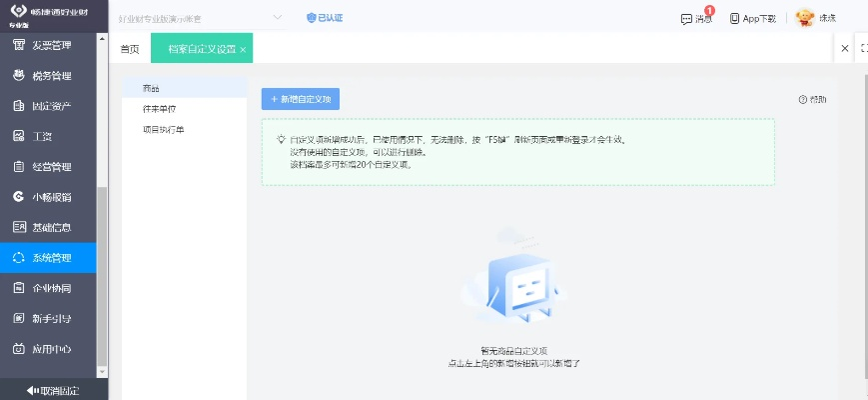The height and width of the screenshot is (400, 868).
Task: Close the 档案自定义设置 tab
Action: [x=243, y=49]
